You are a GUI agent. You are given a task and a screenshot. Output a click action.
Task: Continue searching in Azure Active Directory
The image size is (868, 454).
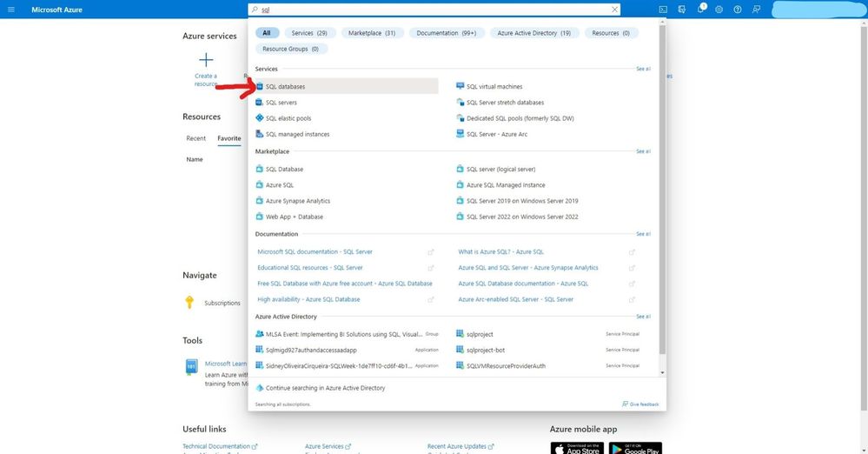click(x=321, y=388)
